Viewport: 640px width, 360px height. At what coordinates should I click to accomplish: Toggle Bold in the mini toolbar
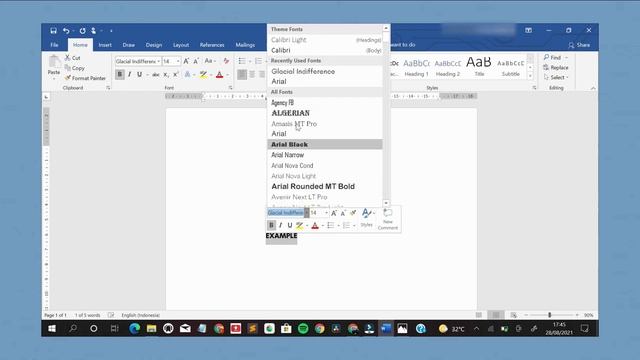click(271, 225)
